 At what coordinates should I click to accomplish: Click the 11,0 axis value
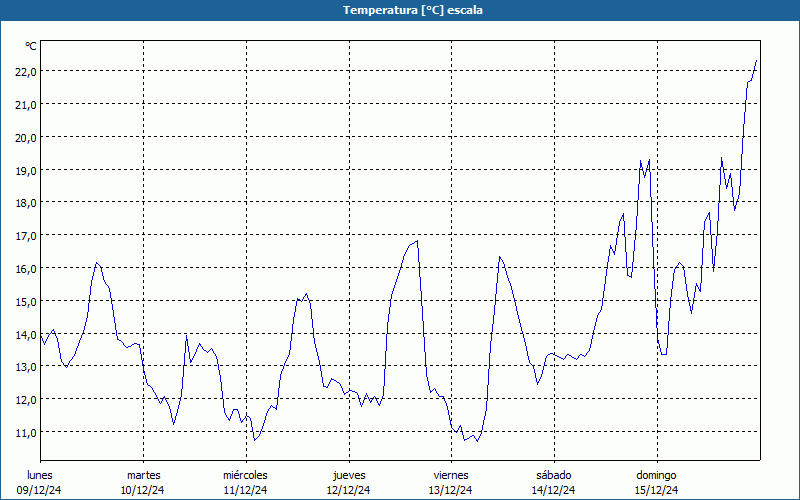pos(26,433)
